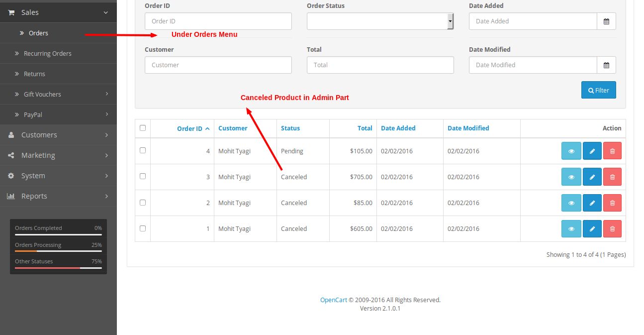Open Recurring Orders menu item

(x=58, y=53)
